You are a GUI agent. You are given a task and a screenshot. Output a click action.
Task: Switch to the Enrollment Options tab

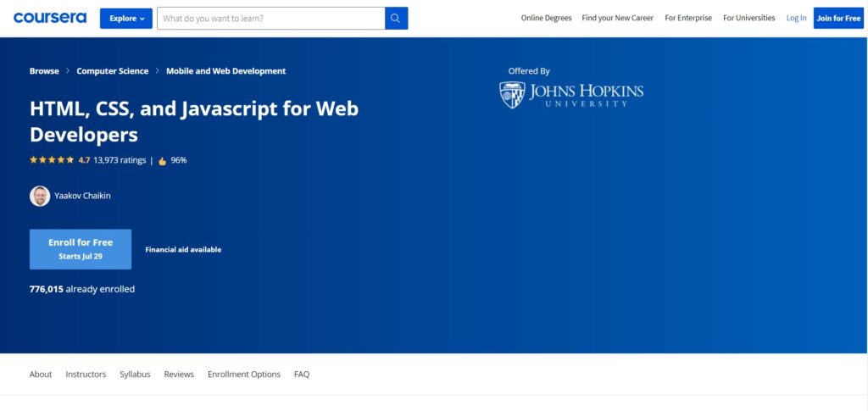point(244,374)
